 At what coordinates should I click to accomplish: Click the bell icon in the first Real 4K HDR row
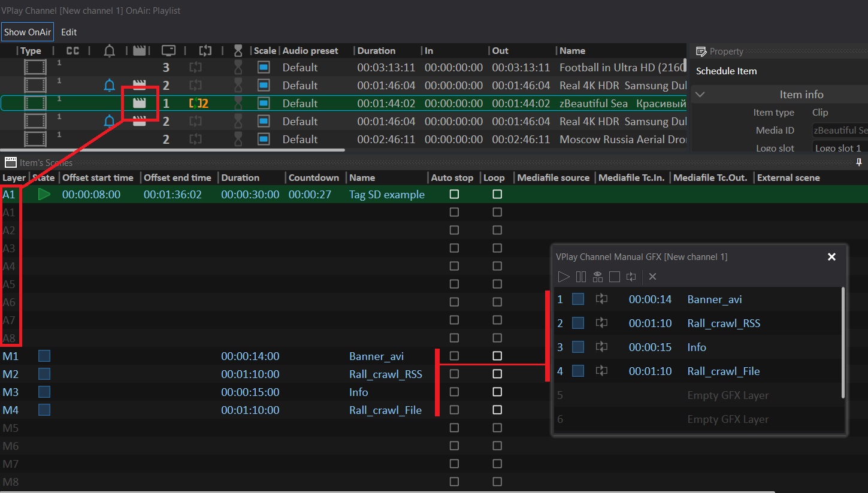tap(109, 86)
